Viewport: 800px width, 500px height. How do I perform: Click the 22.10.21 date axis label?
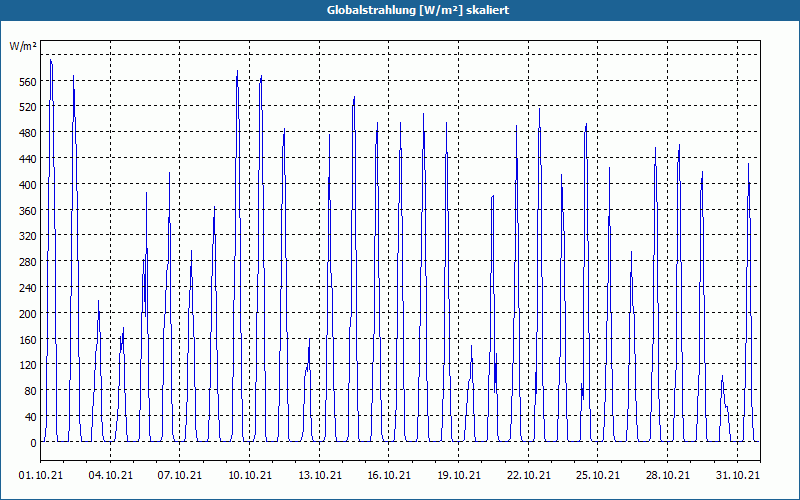coord(529,476)
